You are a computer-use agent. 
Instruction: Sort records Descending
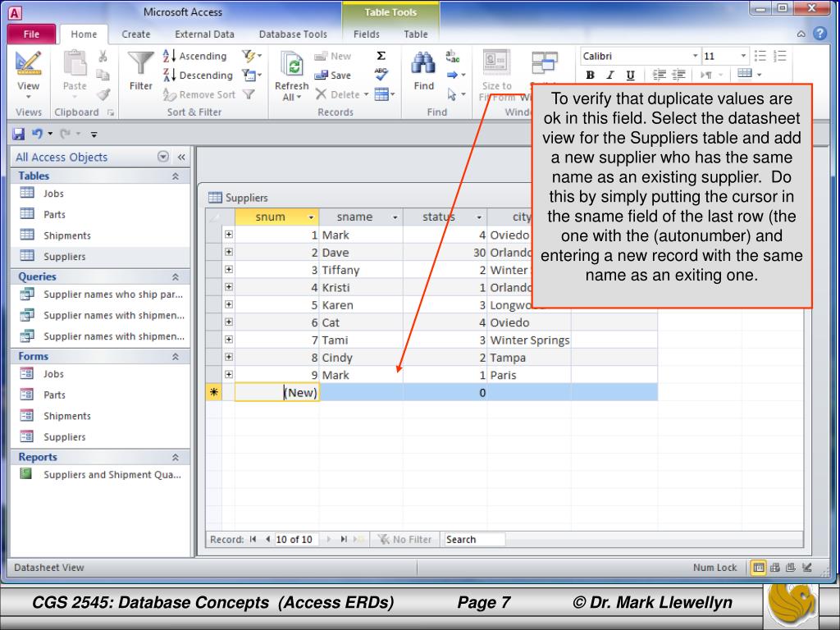198,75
